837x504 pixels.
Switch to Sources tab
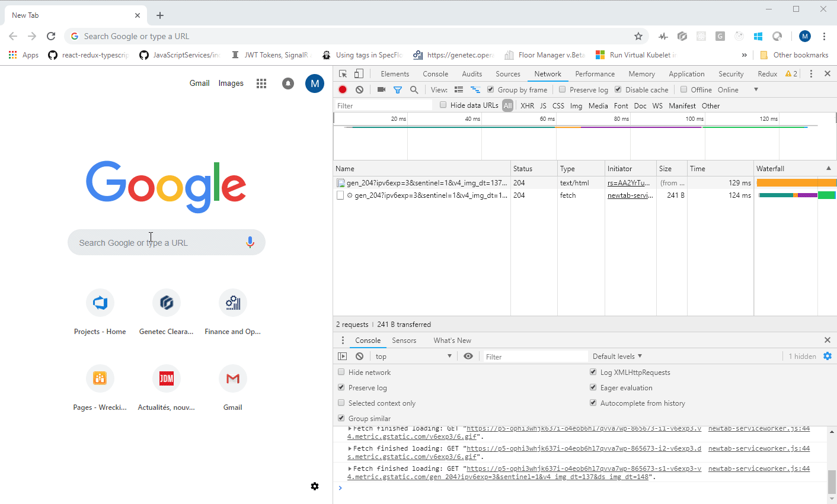point(508,74)
